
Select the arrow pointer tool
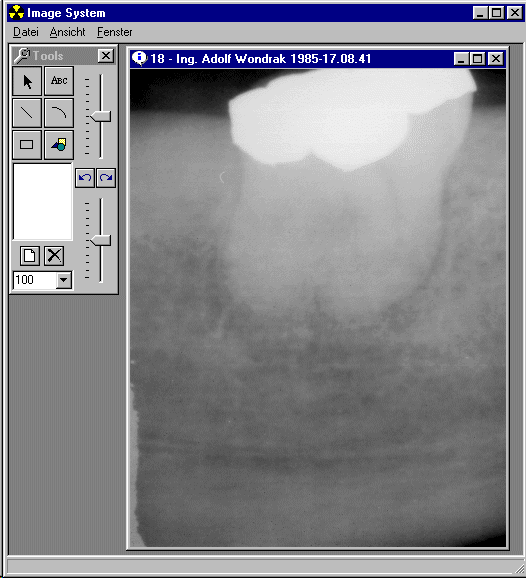pos(27,81)
